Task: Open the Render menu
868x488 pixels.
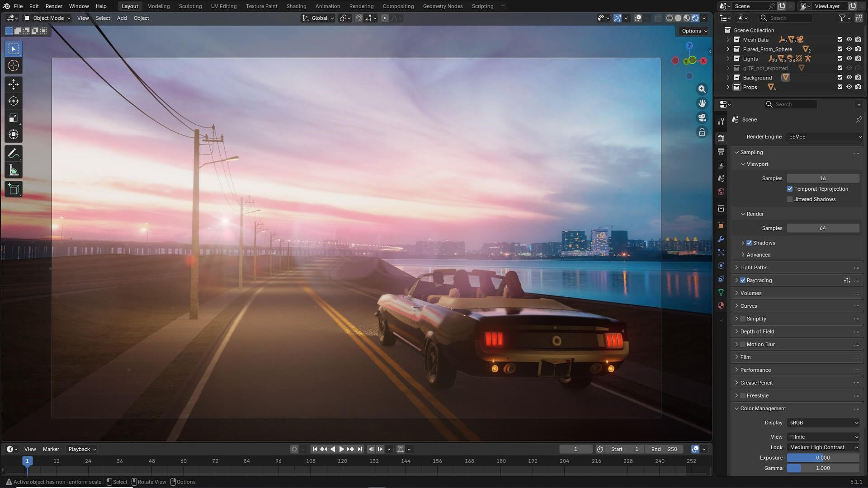Action: pos(54,6)
